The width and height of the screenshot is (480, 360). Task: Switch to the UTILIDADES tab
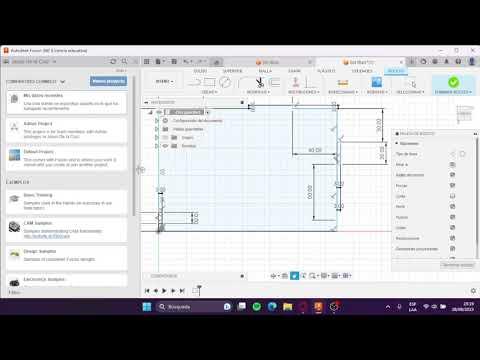click(362, 71)
